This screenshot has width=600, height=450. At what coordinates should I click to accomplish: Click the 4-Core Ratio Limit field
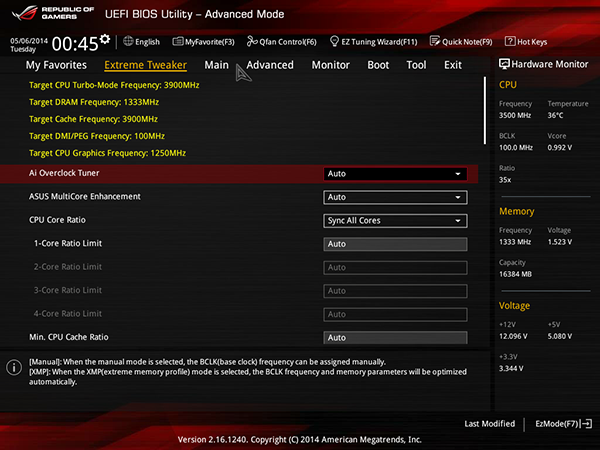(395, 314)
